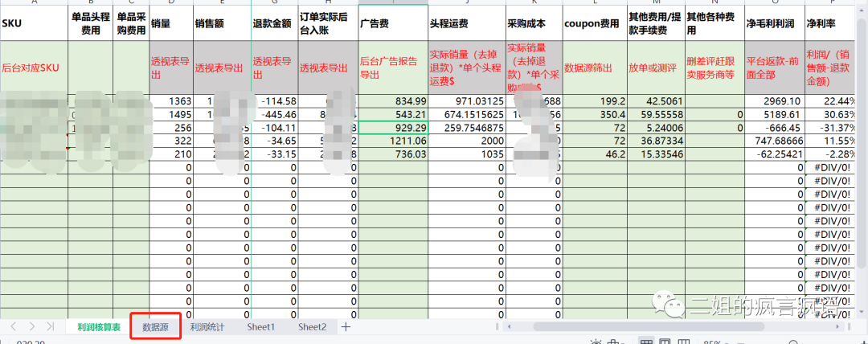Screen dimensions: 868x344
Task: Select the sales volume cell 322
Action: click(x=172, y=141)
